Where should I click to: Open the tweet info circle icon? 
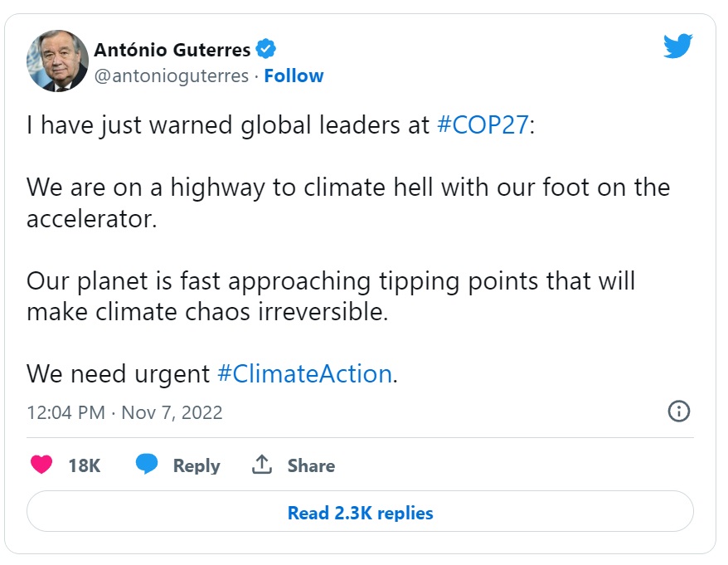[x=678, y=412]
